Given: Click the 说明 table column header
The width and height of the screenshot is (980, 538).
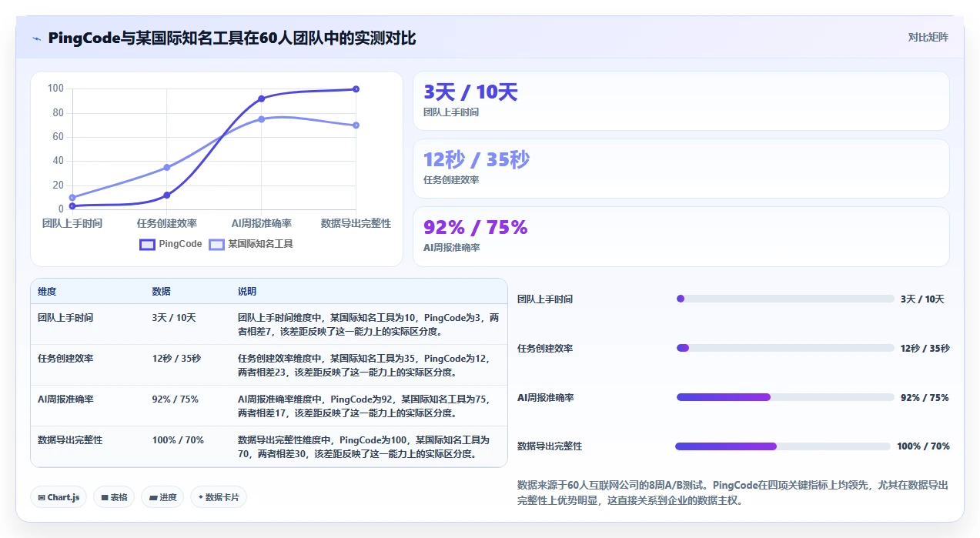Looking at the screenshot, I should click(247, 292).
